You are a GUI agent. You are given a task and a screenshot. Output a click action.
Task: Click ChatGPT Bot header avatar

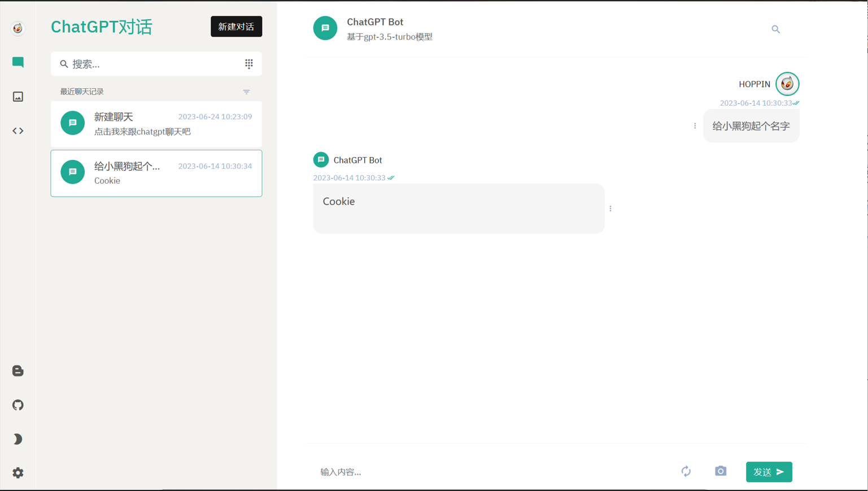click(x=325, y=28)
